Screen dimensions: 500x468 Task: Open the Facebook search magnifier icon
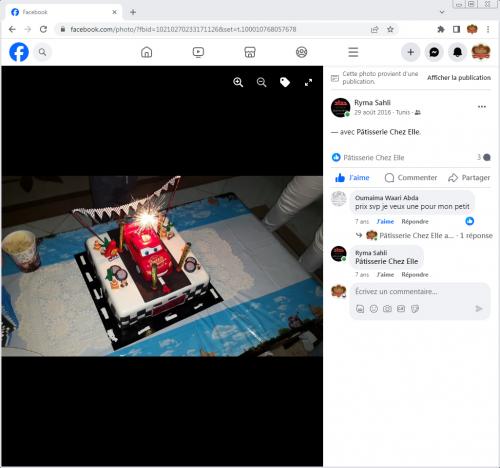42,52
